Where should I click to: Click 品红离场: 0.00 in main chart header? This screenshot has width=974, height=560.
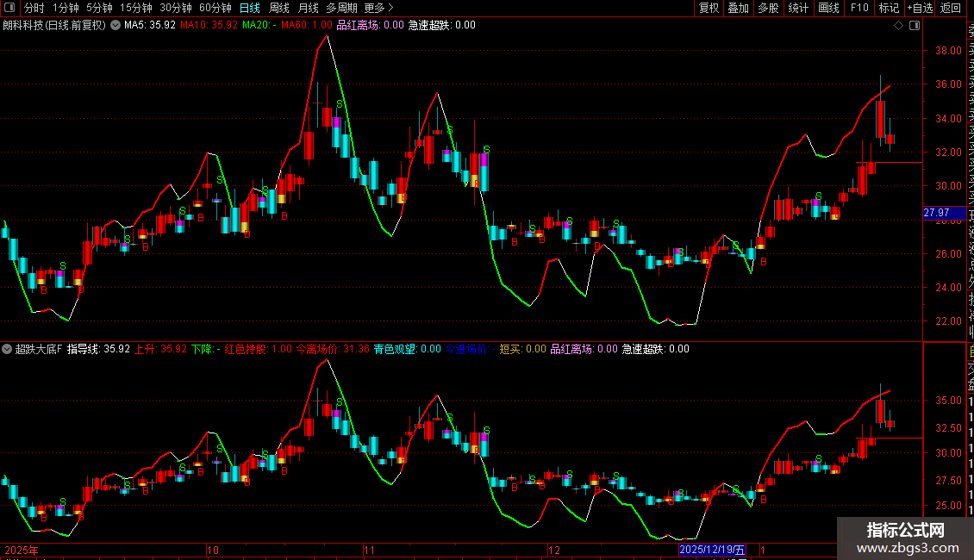[x=370, y=26]
